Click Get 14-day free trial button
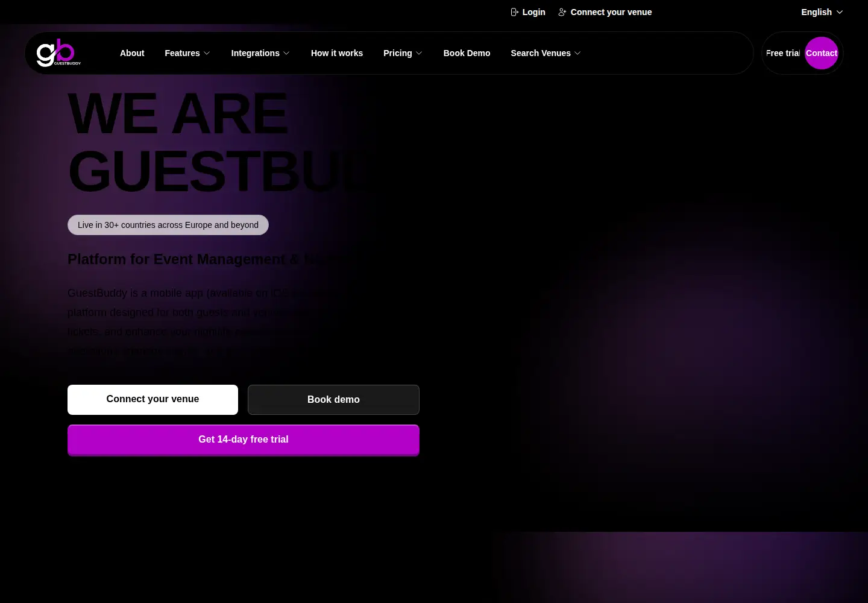This screenshot has width=868, height=603. (x=244, y=440)
